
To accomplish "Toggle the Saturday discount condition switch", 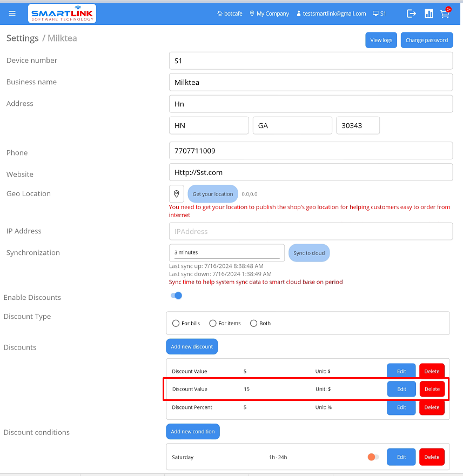I will (373, 457).
